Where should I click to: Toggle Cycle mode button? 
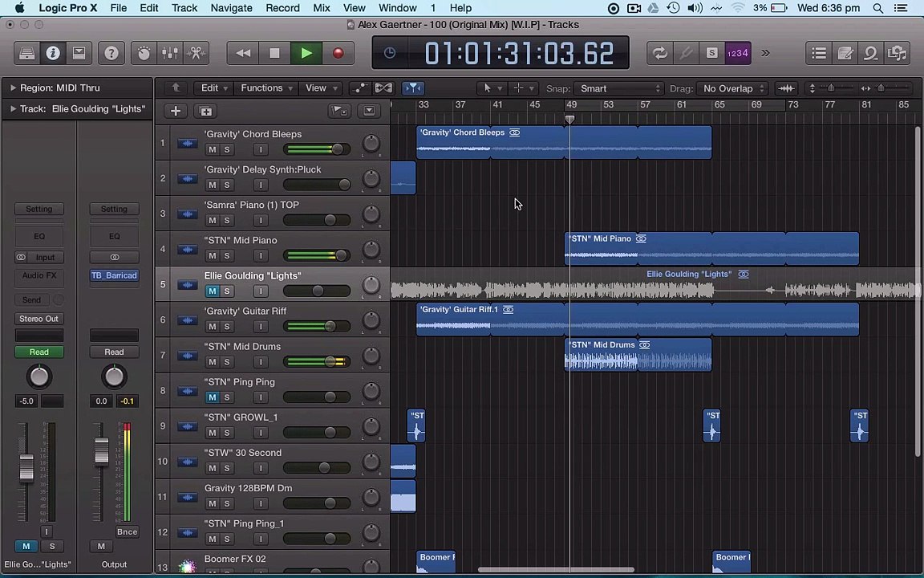[660, 53]
